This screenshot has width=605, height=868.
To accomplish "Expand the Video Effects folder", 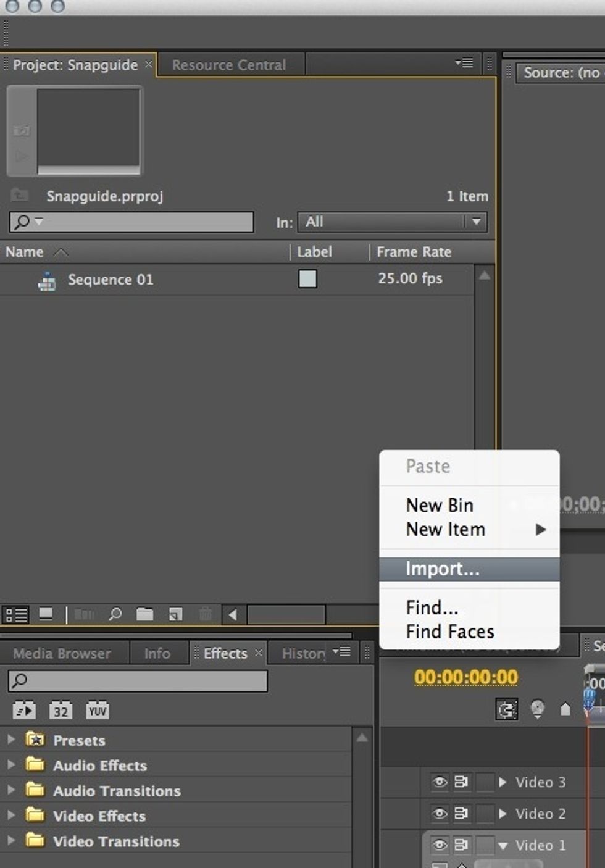I will point(12,816).
